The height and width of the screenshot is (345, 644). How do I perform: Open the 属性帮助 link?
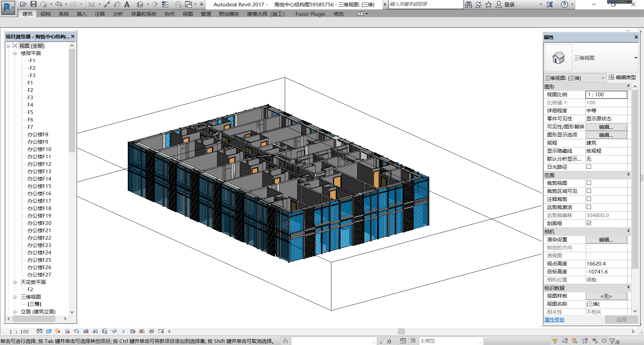point(554,320)
